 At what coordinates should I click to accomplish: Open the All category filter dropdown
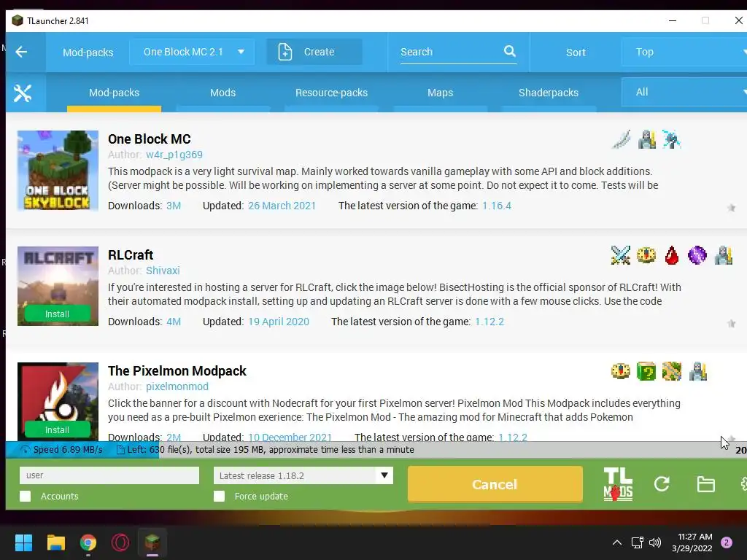pyautogui.click(x=684, y=93)
